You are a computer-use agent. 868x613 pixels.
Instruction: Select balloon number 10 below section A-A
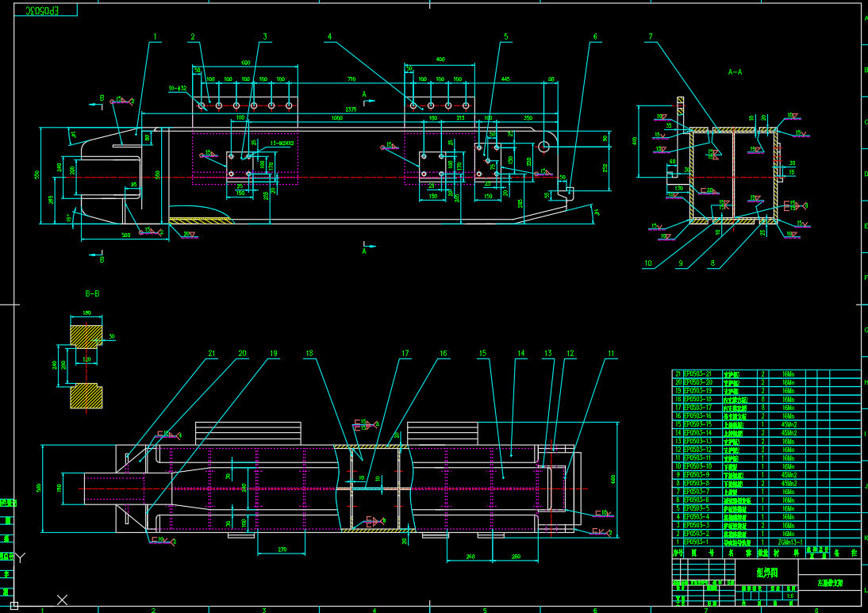pos(648,263)
